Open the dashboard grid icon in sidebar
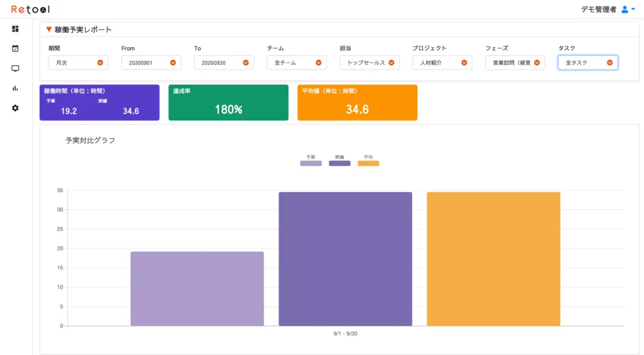This screenshot has height=355, width=644. tap(15, 29)
